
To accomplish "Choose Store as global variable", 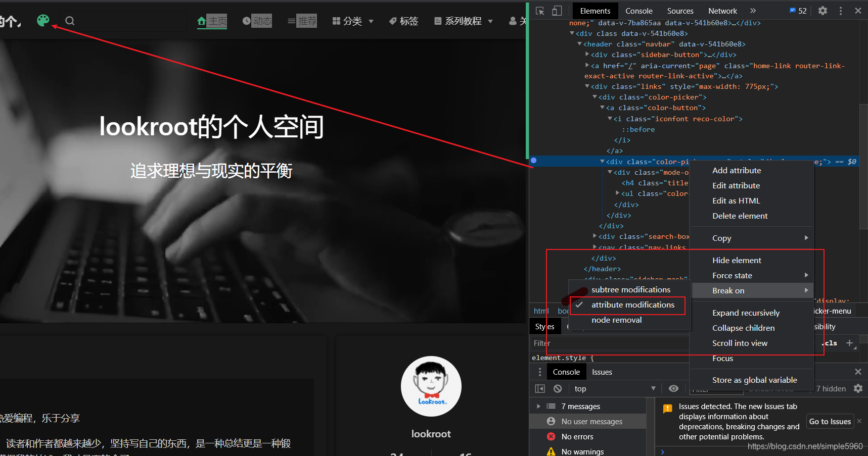I will coord(754,380).
